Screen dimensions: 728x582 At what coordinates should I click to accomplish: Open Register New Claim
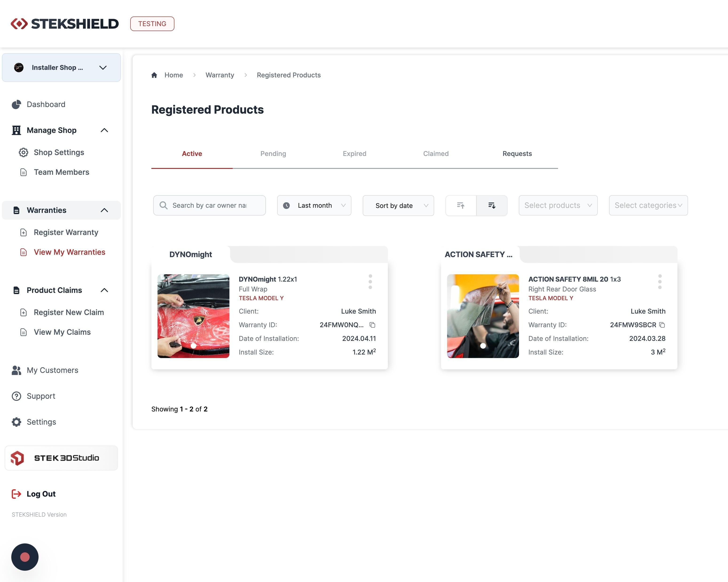click(69, 312)
